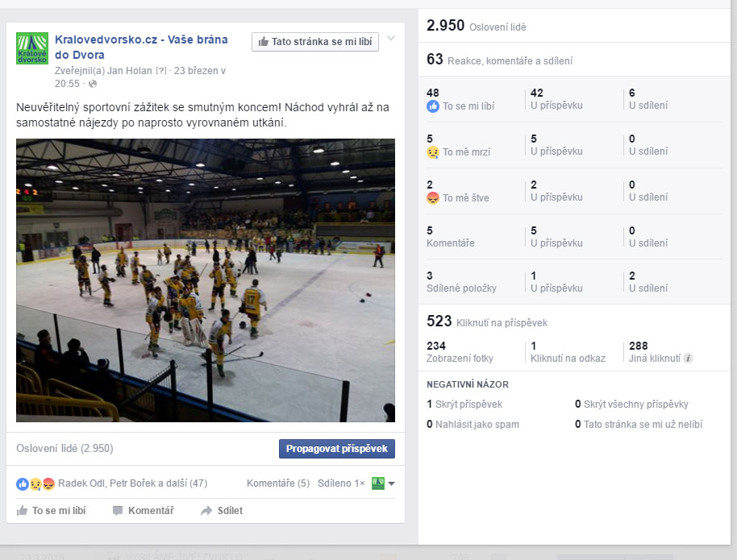Screen dimensions: 737x560
Task: Click the sad emoji next to 'To mě mrzí'
Action: pyautogui.click(x=433, y=152)
